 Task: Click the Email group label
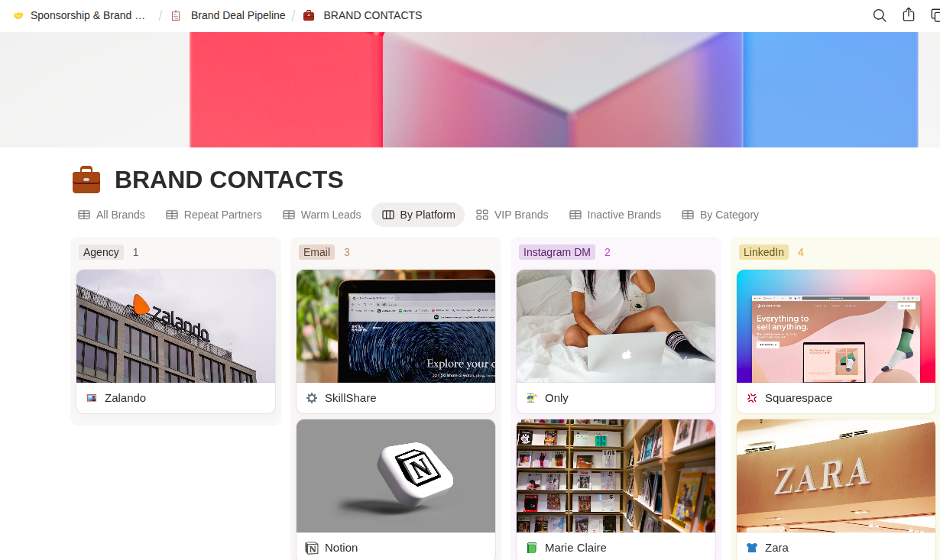[x=316, y=252]
